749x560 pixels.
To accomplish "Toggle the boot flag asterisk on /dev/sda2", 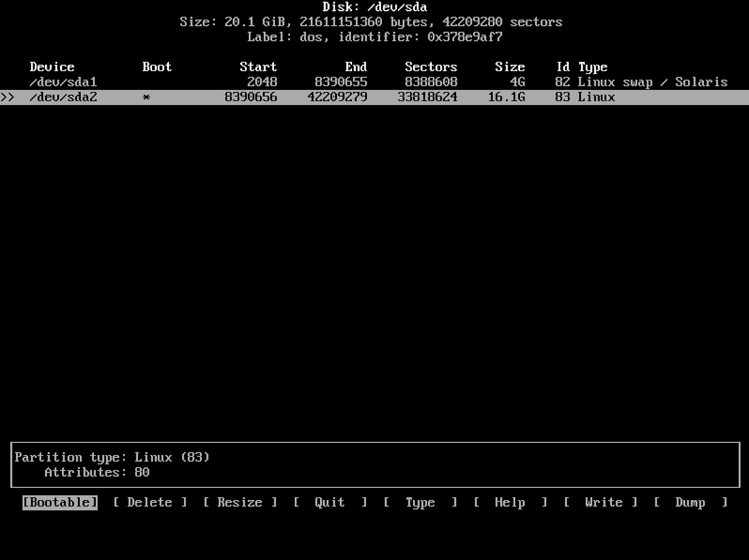I will tap(146, 97).
